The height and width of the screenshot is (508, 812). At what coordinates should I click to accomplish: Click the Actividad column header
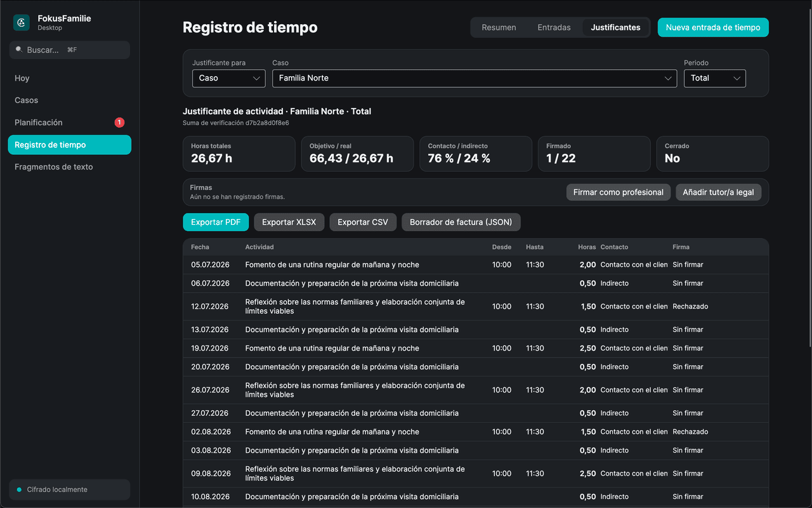259,247
